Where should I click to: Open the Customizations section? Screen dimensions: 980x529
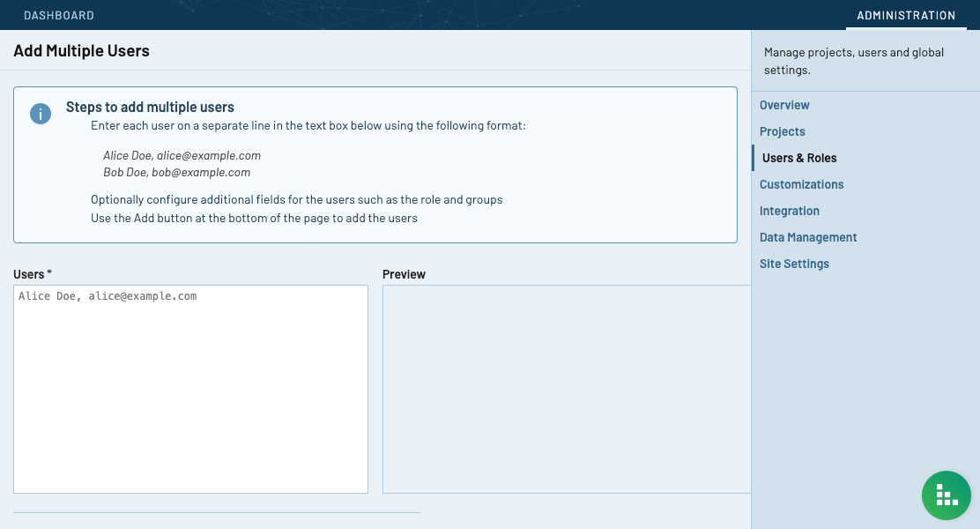pyautogui.click(x=801, y=184)
